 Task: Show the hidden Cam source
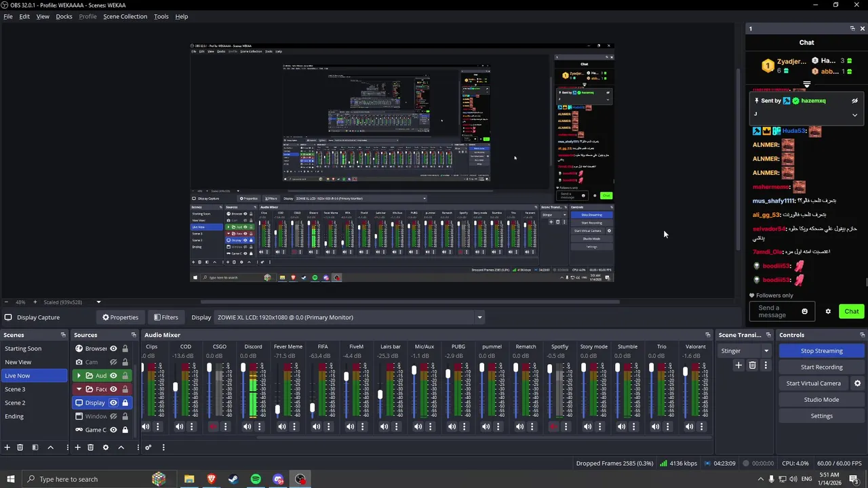(113, 362)
